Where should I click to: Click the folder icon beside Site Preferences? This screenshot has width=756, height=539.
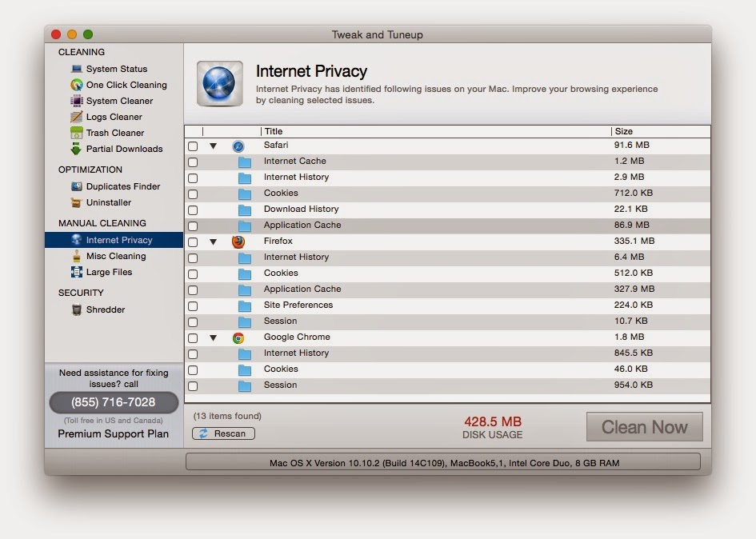click(x=245, y=305)
